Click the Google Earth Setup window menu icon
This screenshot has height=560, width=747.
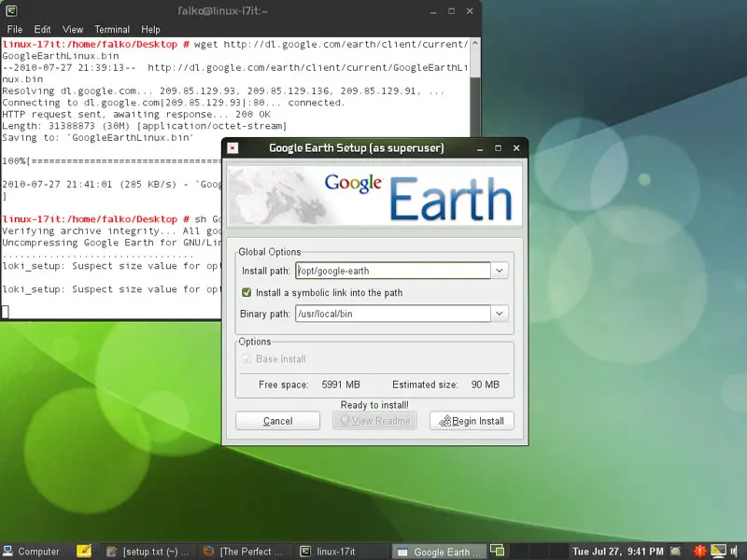[x=233, y=148]
